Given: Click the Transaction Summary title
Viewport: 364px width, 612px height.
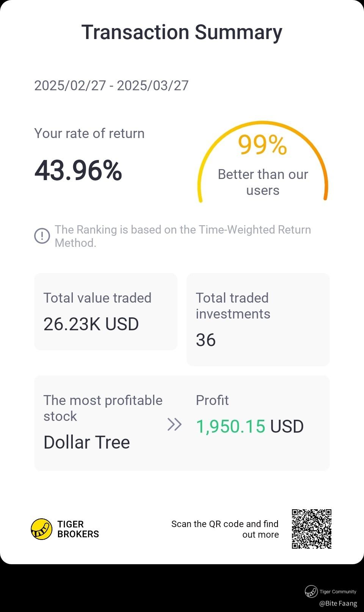Looking at the screenshot, I should (182, 32).
